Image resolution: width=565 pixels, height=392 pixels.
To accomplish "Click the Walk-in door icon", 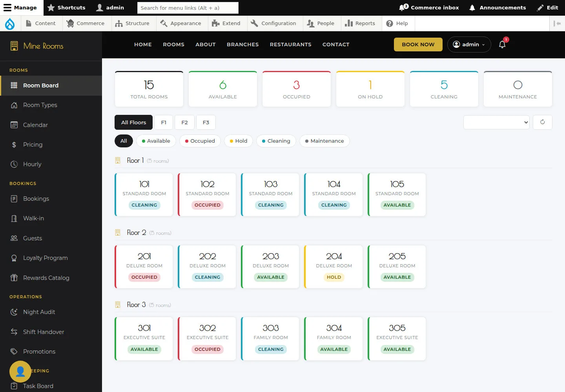I will tap(14, 218).
